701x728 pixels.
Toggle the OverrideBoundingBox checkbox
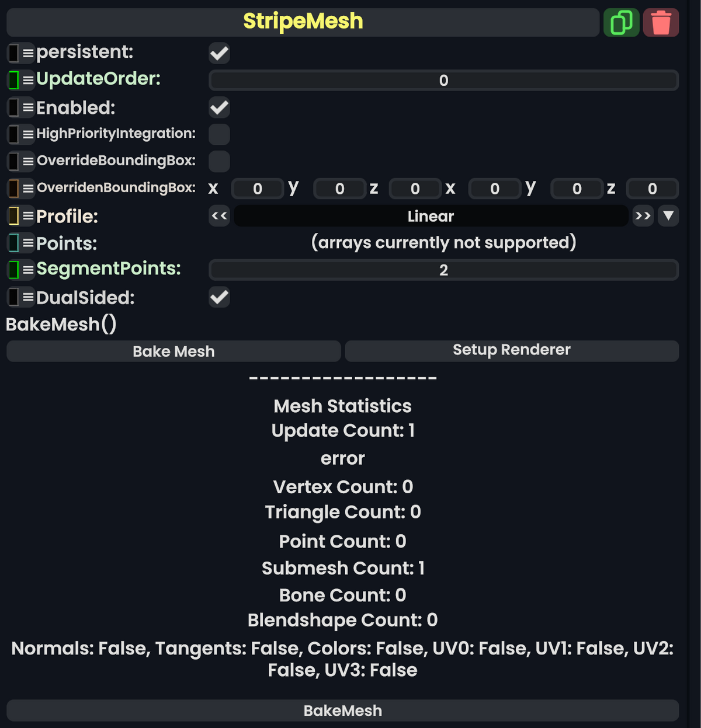pos(219,162)
